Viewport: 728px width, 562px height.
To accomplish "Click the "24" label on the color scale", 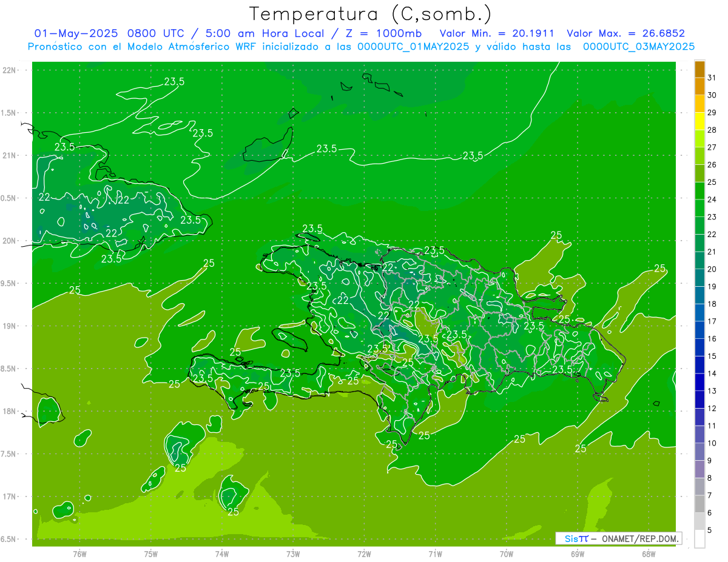I will click(712, 199).
